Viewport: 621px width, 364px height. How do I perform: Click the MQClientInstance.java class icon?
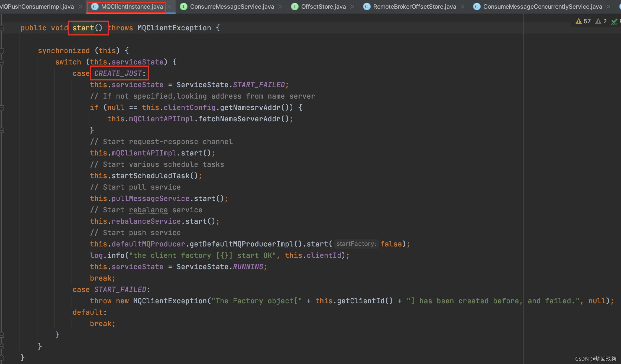[95, 6]
